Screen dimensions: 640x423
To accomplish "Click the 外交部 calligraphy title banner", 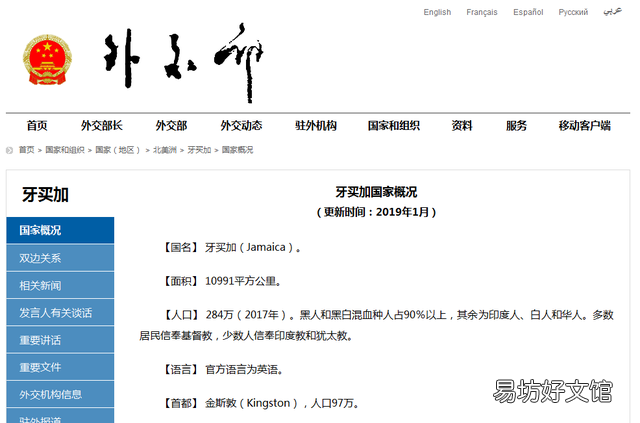I will click(x=184, y=62).
